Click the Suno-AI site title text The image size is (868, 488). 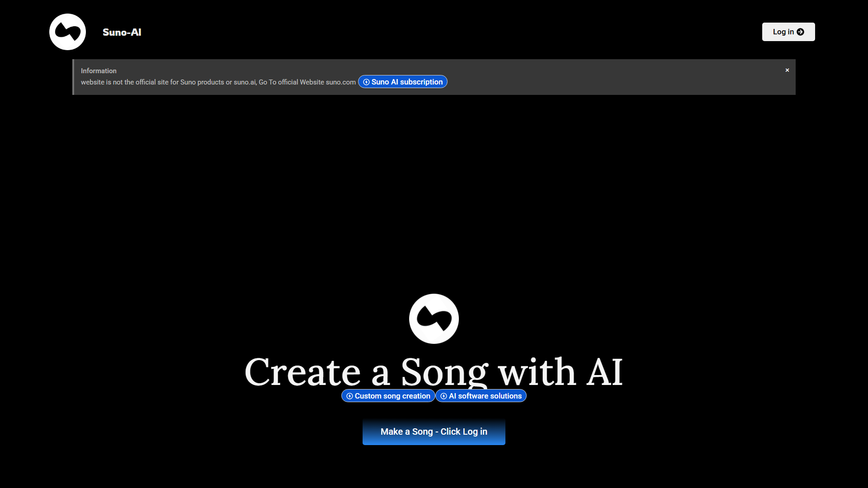[x=122, y=32]
